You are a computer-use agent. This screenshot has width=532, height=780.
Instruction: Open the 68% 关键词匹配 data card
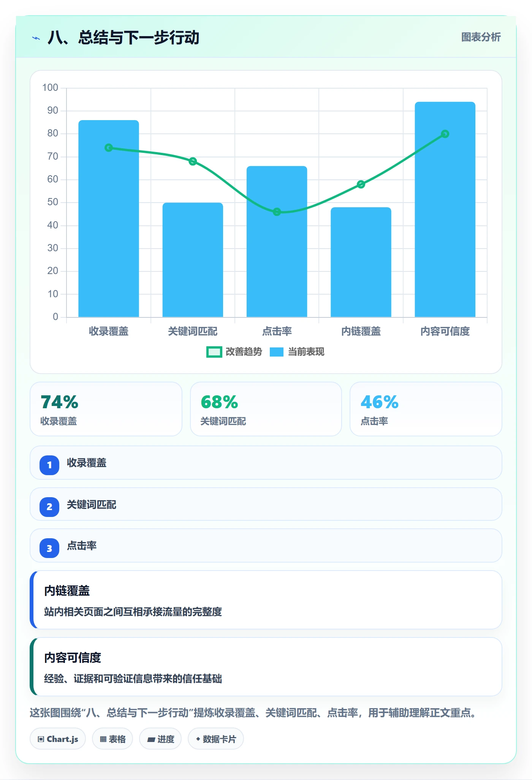[x=266, y=409]
